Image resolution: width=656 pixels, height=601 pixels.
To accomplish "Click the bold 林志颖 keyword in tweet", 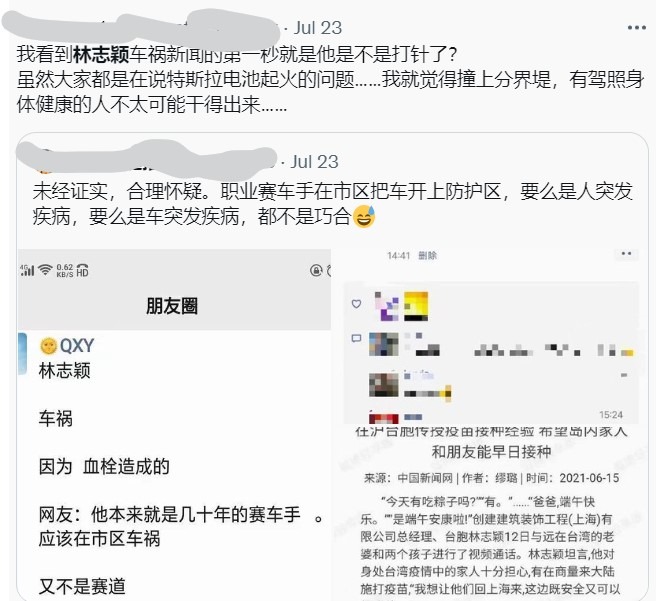I will pyautogui.click(x=101, y=54).
